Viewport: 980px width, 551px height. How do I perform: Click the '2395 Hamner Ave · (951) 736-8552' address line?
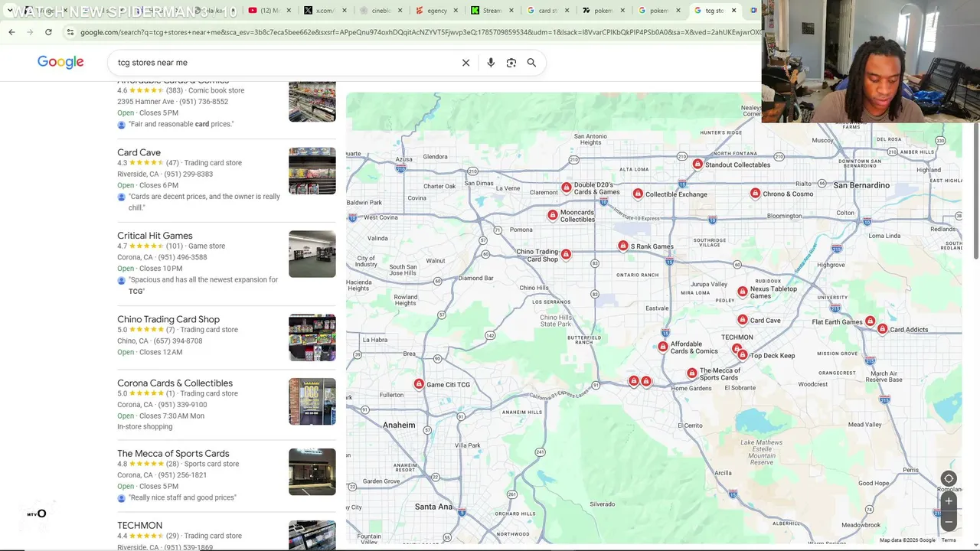172,102
